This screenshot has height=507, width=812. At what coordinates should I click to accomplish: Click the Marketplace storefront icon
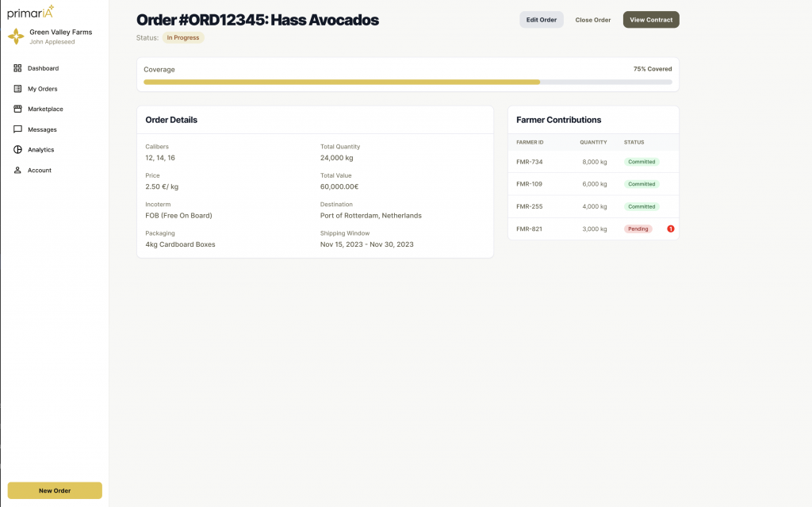[17, 109]
